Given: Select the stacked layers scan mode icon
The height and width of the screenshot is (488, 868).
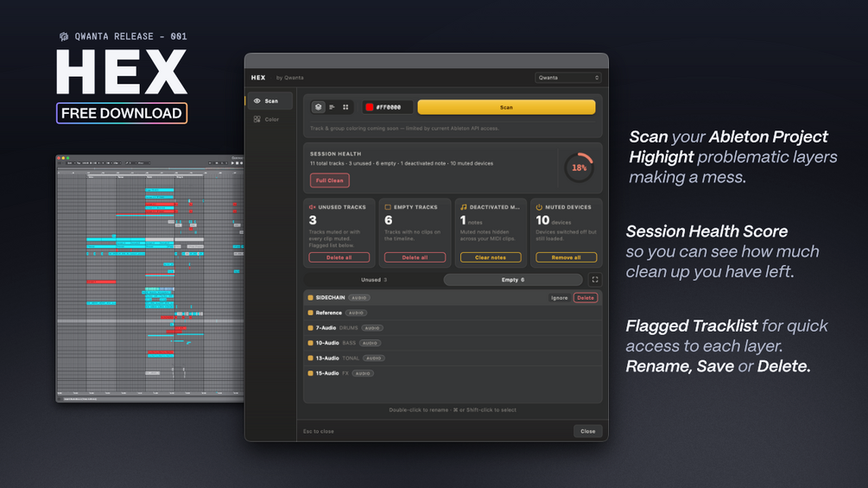Looking at the screenshot, I should point(319,107).
